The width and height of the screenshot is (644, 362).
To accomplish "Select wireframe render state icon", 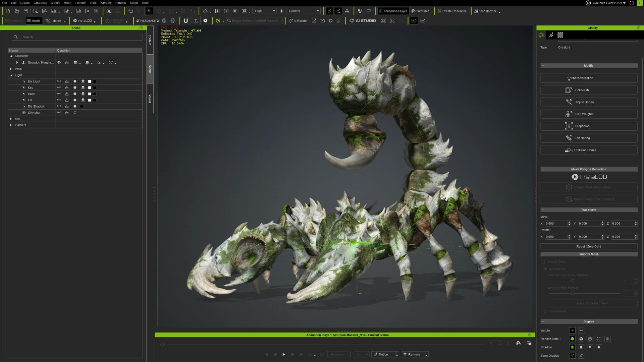I will click(x=590, y=339).
